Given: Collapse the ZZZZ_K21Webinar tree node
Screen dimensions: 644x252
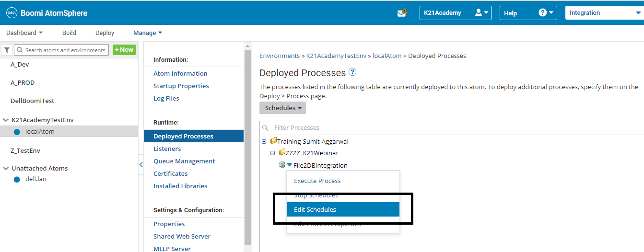Looking at the screenshot, I should tap(273, 153).
